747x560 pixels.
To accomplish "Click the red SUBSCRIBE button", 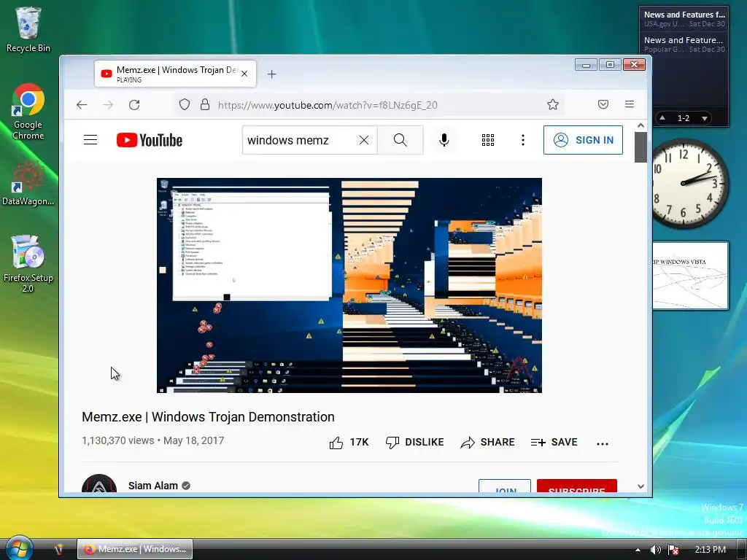I will [x=577, y=486].
